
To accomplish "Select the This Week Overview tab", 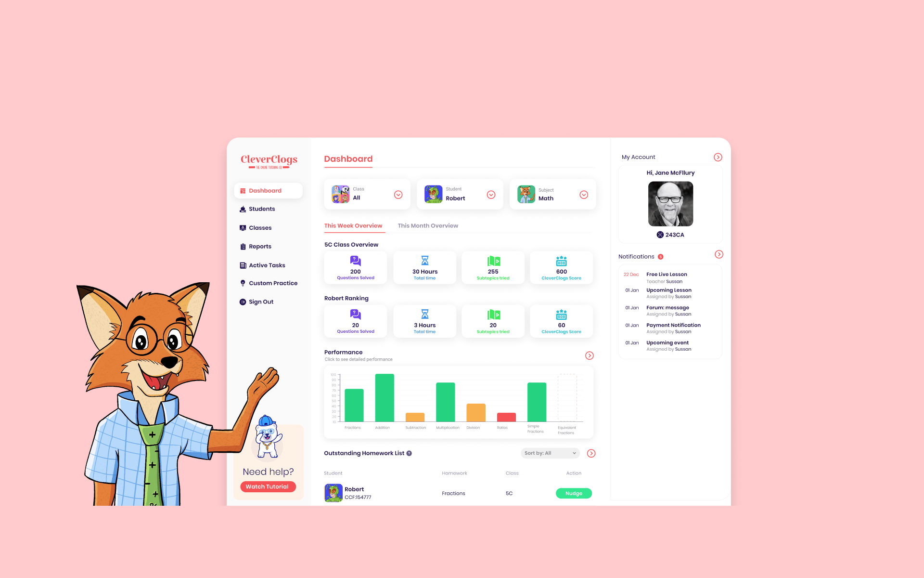I will 353,225.
